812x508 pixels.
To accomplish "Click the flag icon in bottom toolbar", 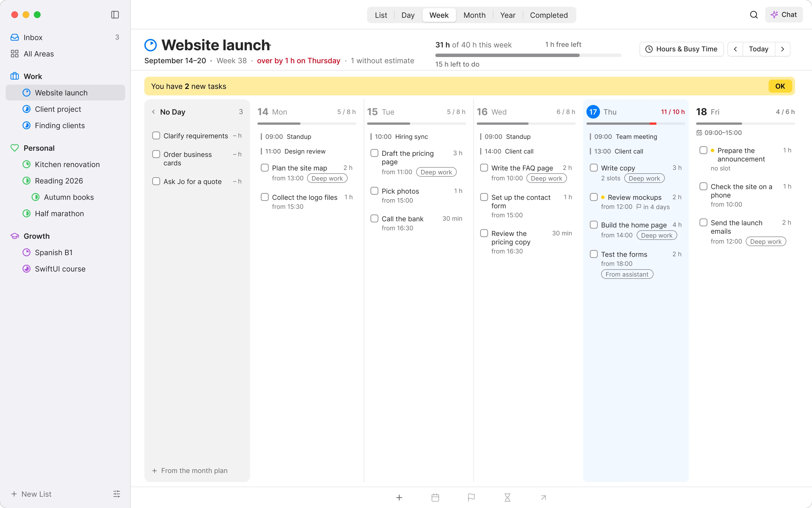I will tap(471, 497).
